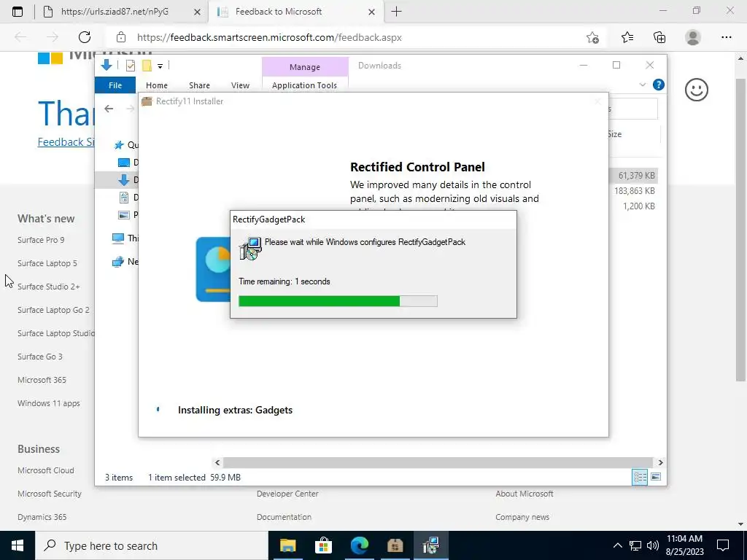Open the Explorer Home ribbon tab
The image size is (747, 560).
(x=157, y=85)
